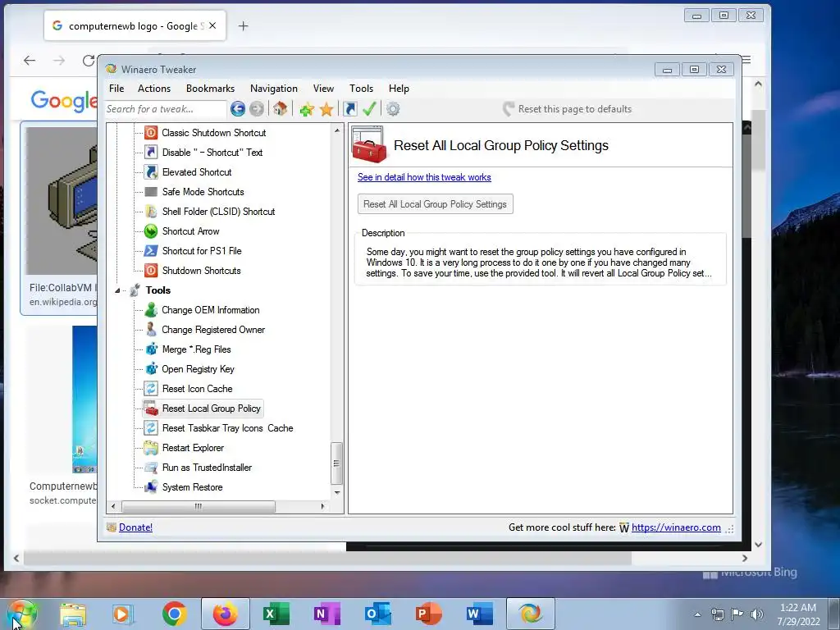
Task: Open the Donate! link
Action: pos(135,527)
